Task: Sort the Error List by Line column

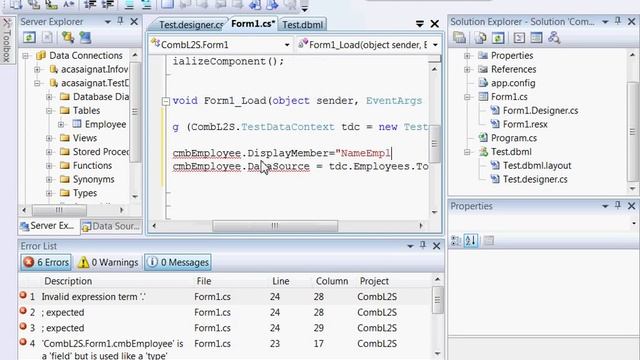Action: tap(281, 281)
